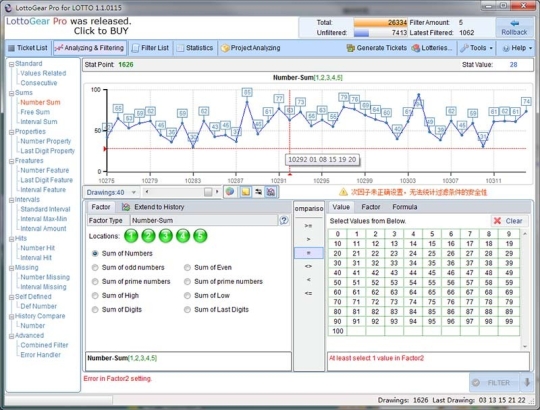
Task: Switch to the Extend to History tab
Action: [153, 207]
